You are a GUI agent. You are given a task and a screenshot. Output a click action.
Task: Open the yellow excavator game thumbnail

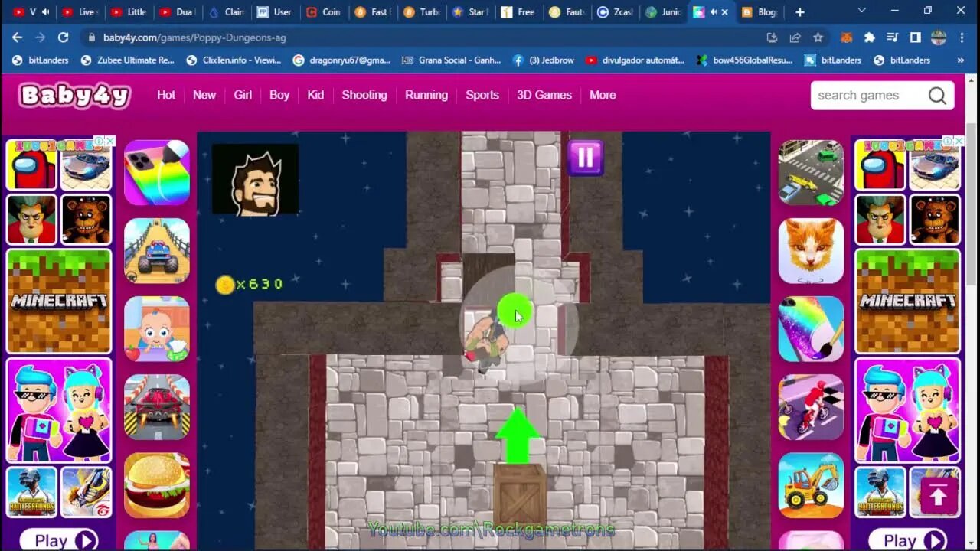pos(812,485)
